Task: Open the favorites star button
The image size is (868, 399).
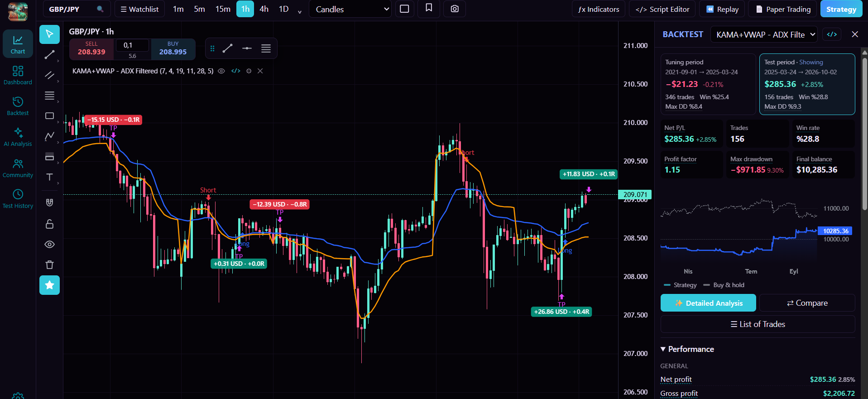Action: coord(49,285)
